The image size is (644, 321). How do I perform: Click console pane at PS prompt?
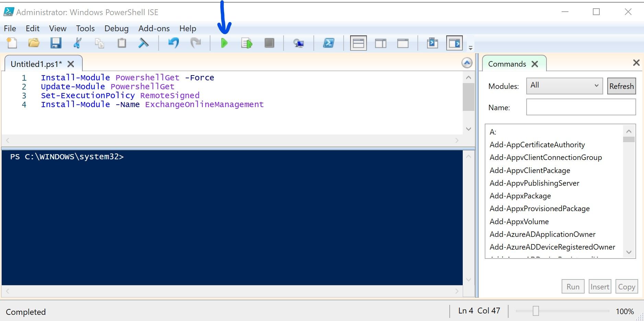67,157
